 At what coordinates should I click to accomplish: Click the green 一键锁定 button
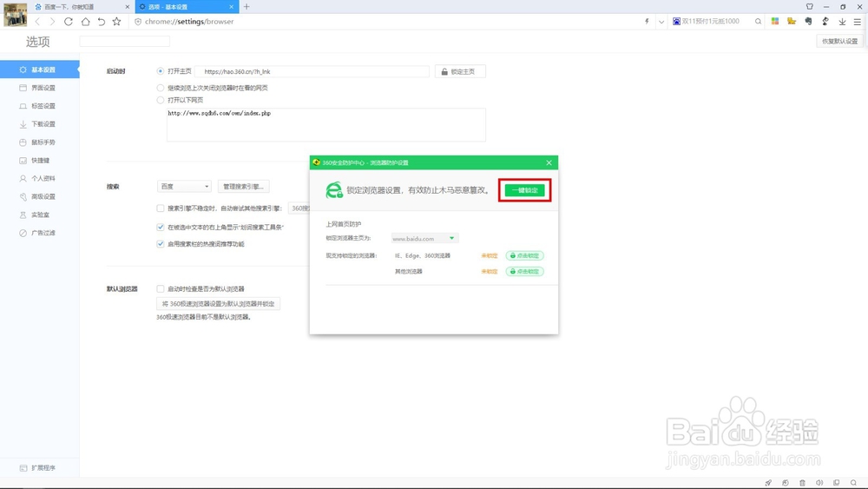(x=525, y=190)
